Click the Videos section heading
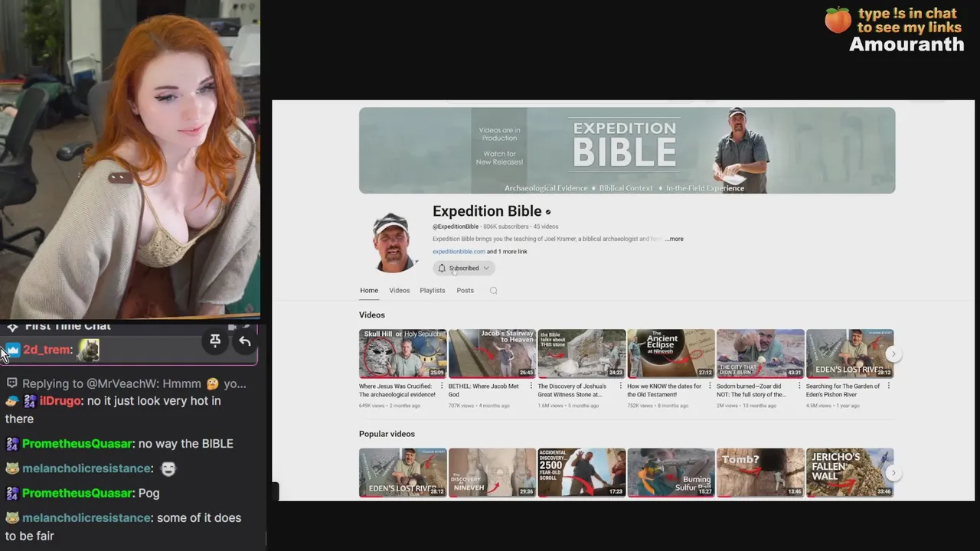The height and width of the screenshot is (551, 980). tap(372, 315)
